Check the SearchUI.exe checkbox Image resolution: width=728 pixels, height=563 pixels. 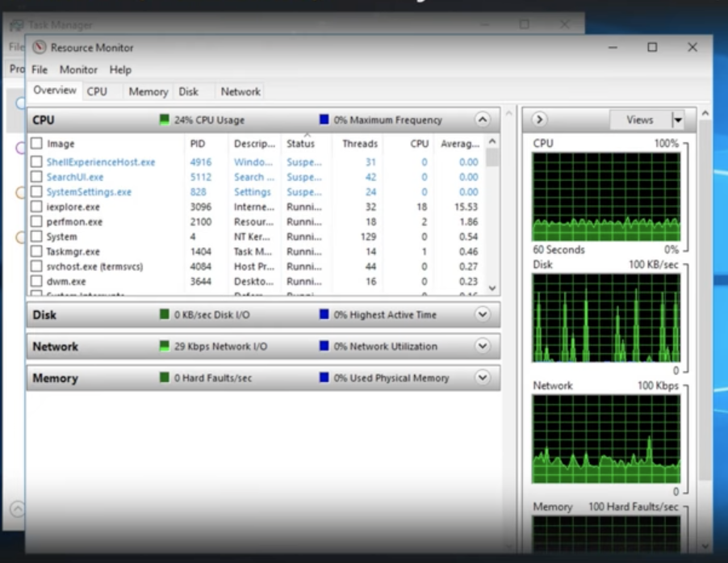coord(36,177)
